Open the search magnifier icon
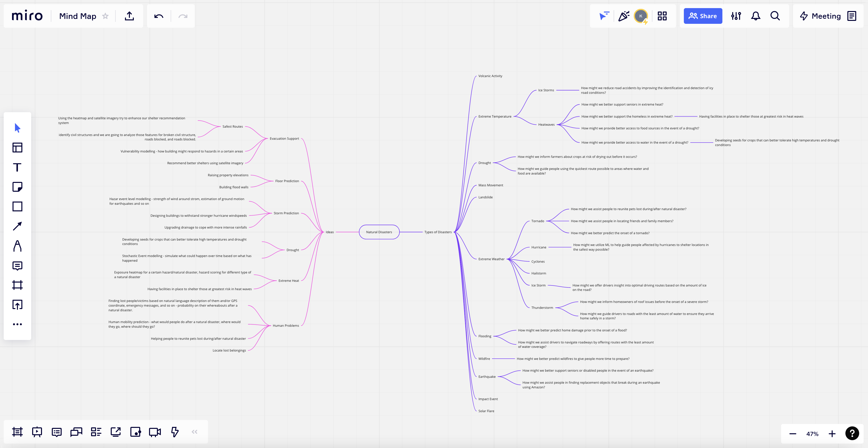The width and height of the screenshot is (868, 448). coord(775,16)
